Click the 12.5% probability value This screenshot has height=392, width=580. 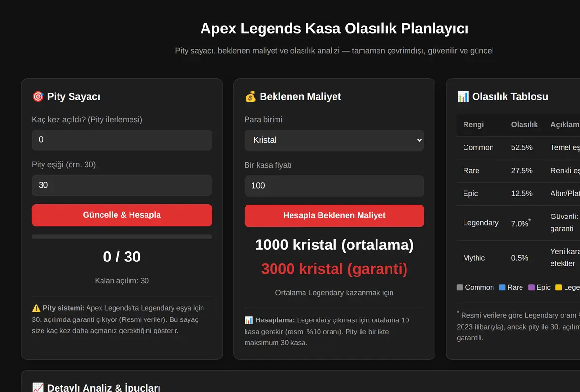pyautogui.click(x=522, y=193)
